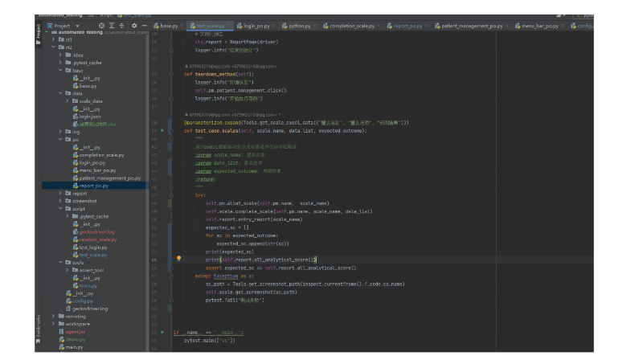
Task: Click Expand All in Project toolbar
Action: click(112, 26)
